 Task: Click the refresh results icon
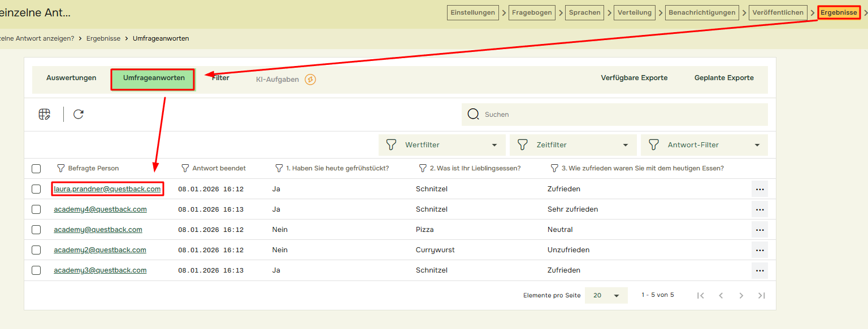click(x=79, y=115)
